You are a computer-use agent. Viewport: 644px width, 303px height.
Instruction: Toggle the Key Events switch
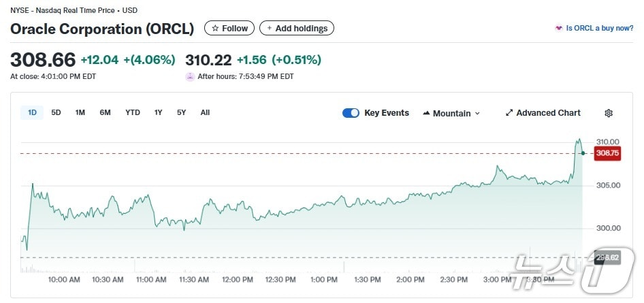pyautogui.click(x=351, y=113)
